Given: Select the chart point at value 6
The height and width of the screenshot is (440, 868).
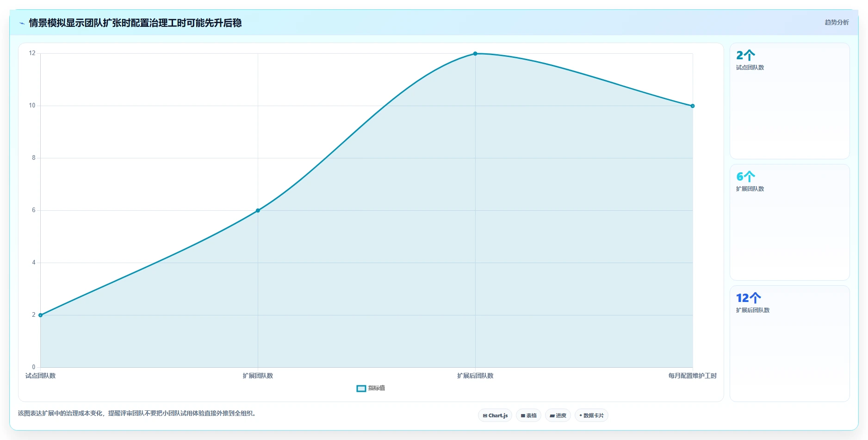Looking at the screenshot, I should (258, 211).
